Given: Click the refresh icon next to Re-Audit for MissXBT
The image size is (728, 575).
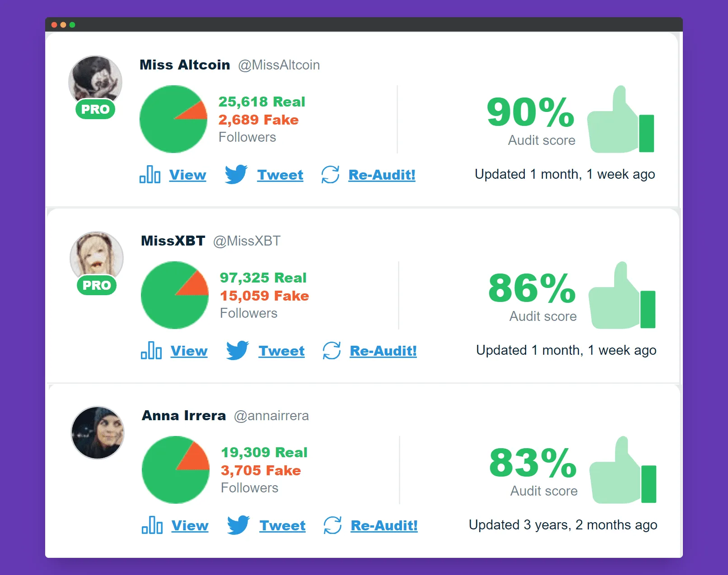Looking at the screenshot, I should pyautogui.click(x=332, y=351).
